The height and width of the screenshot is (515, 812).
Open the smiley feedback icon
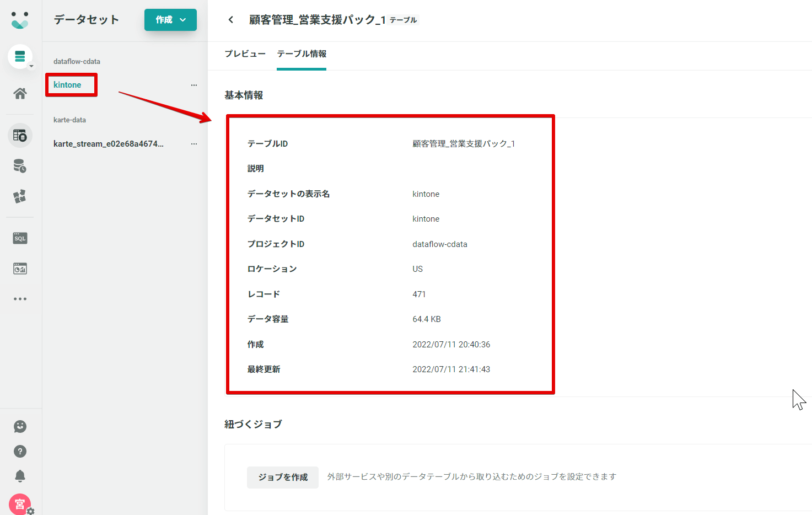tap(20, 426)
